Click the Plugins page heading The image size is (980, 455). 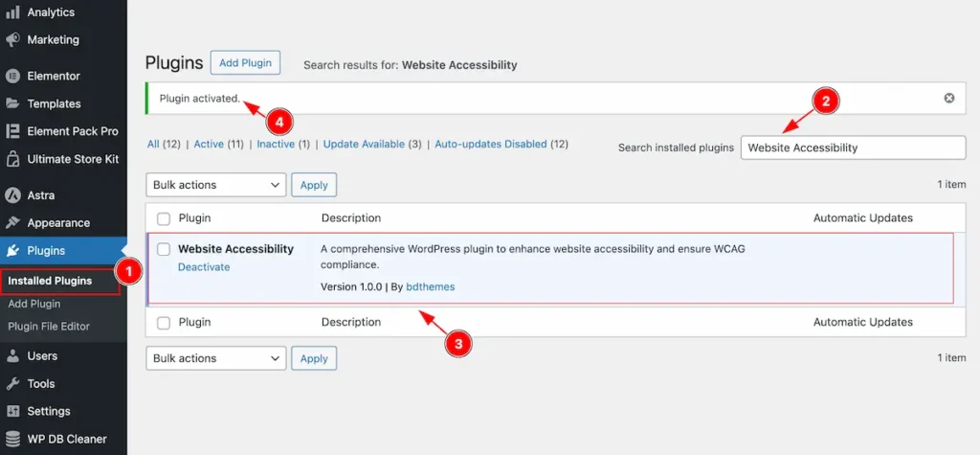coord(174,62)
